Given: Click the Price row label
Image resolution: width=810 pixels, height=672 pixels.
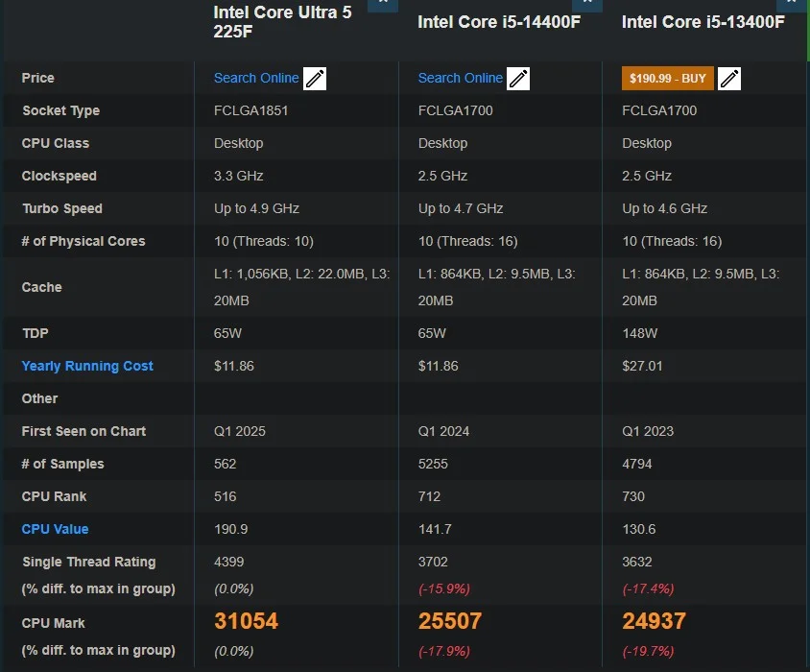Looking at the screenshot, I should click(x=37, y=78).
